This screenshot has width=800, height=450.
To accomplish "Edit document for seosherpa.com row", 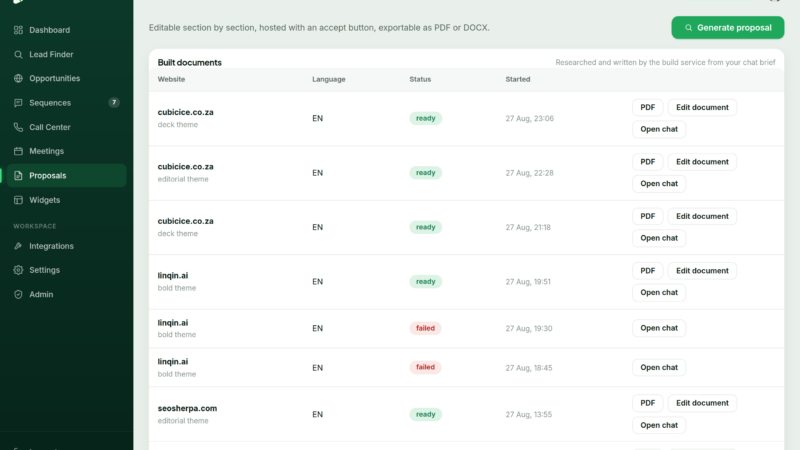I will 702,403.
